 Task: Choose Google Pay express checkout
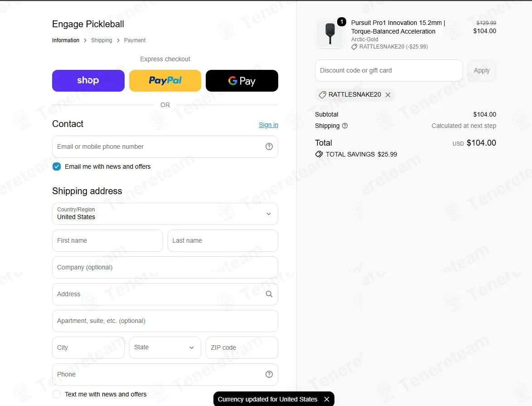point(242,81)
